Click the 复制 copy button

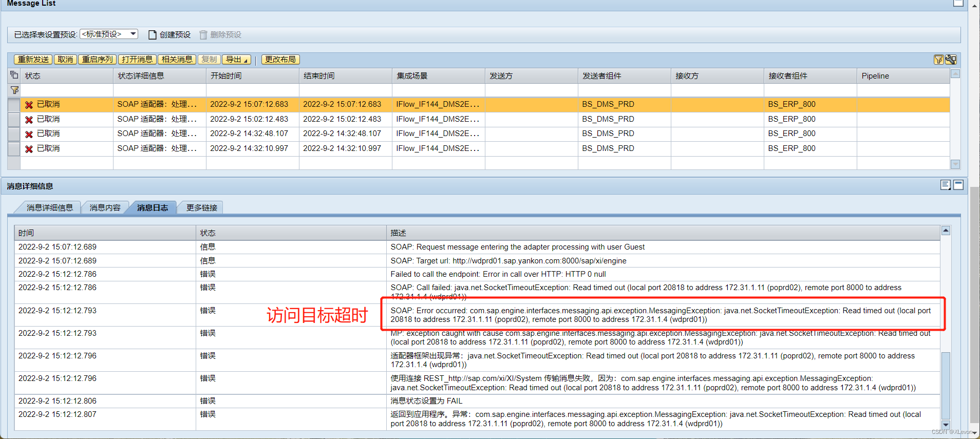coord(209,60)
